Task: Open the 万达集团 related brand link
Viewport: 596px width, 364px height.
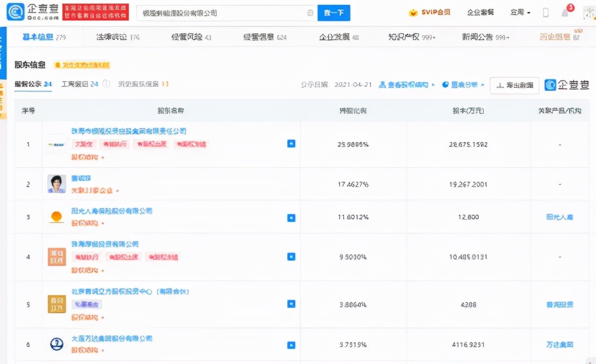Action: [x=560, y=345]
